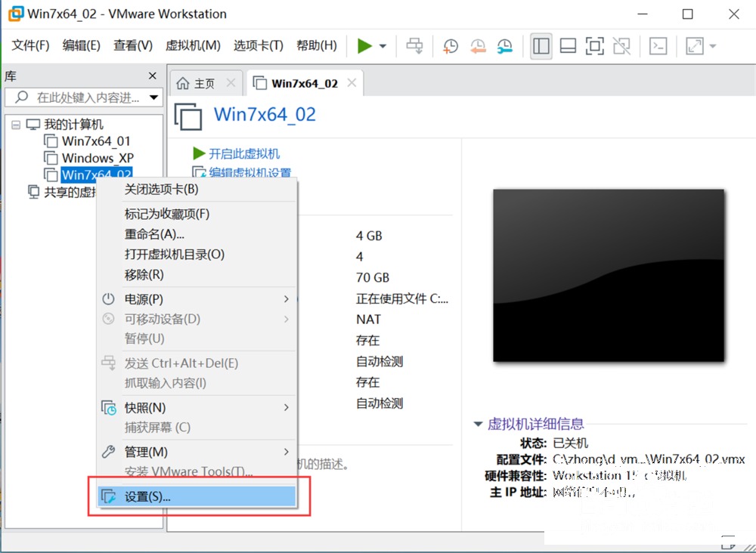Screen dimensions: 756x553
Task: Take a snapshot using the clock-plus icon
Action: [451, 46]
